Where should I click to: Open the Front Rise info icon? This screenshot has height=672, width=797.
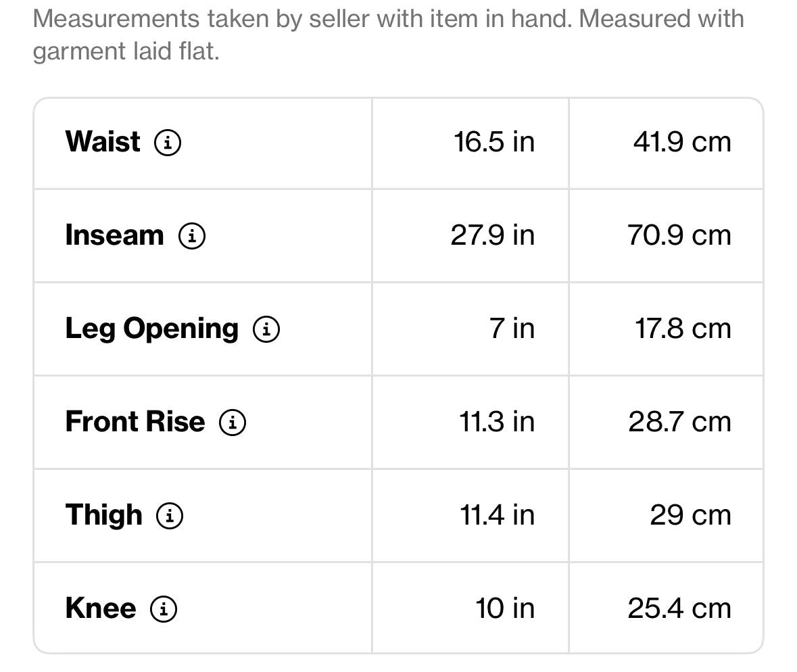click(x=233, y=423)
